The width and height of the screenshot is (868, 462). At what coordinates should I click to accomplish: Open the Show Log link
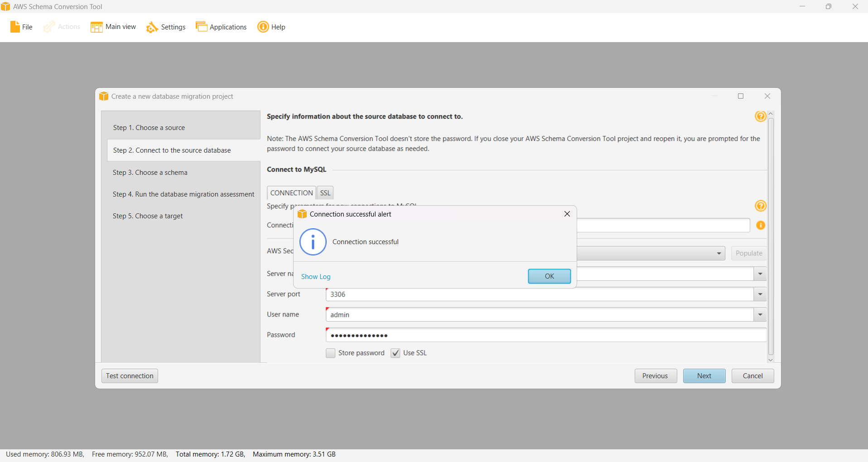pyautogui.click(x=316, y=277)
